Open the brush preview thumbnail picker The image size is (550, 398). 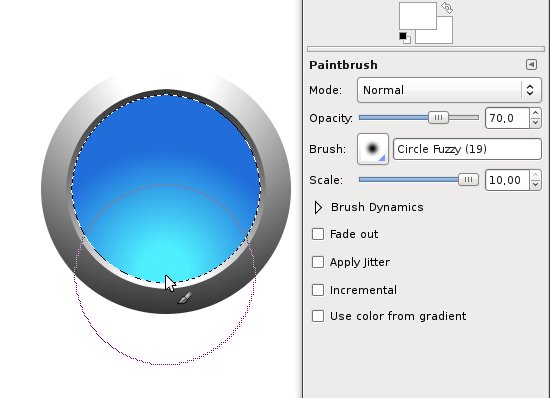tap(373, 149)
